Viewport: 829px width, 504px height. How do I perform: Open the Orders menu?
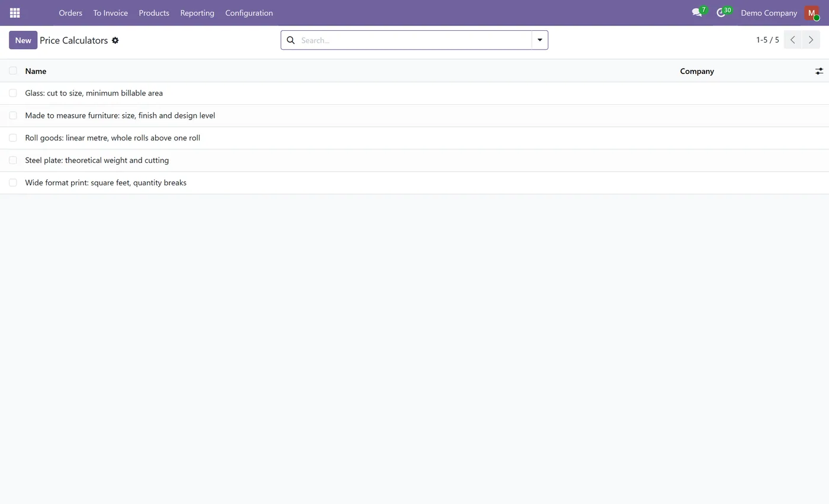click(70, 12)
